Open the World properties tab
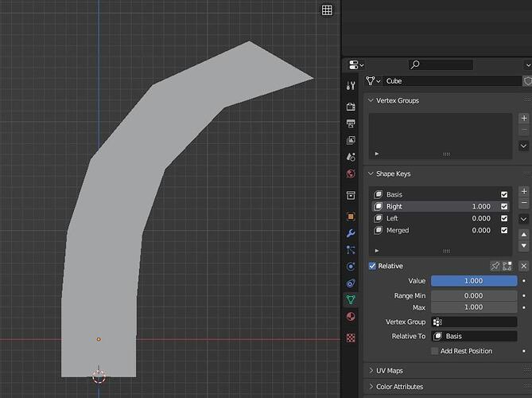 [x=351, y=174]
